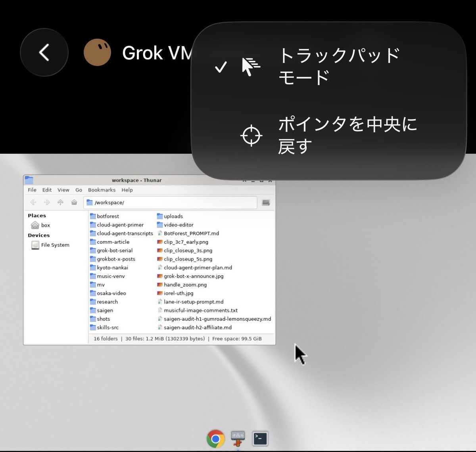This screenshot has width=476, height=452.
Task: Click the icon right of location bar
Action: click(x=266, y=202)
